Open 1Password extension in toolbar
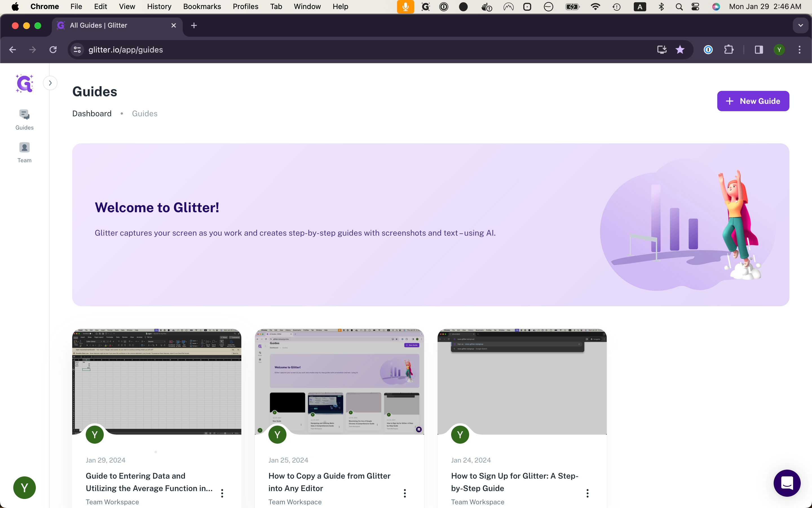This screenshot has width=812, height=508. click(x=708, y=50)
